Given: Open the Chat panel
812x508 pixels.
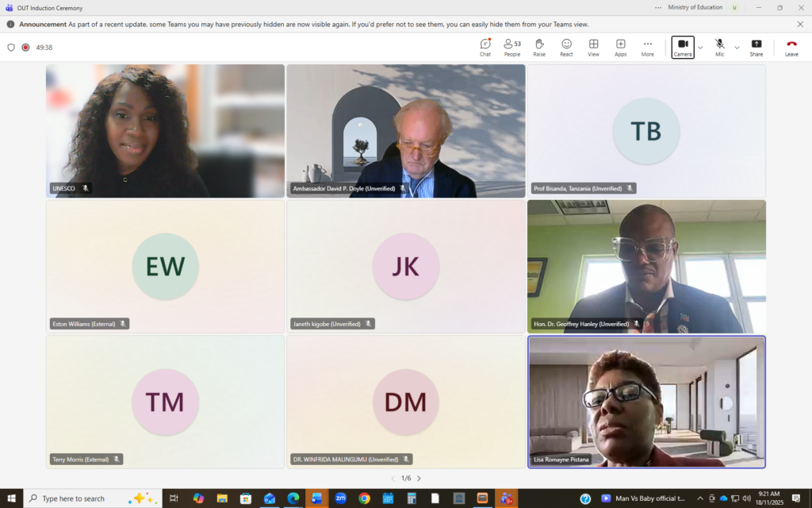Looking at the screenshot, I should point(485,47).
